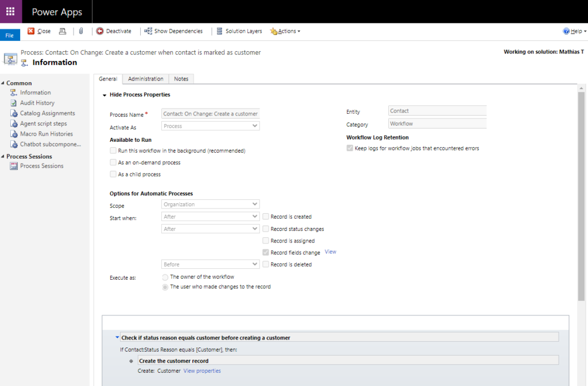Click the Process Sessions item icon
The image size is (588, 386).
(14, 166)
